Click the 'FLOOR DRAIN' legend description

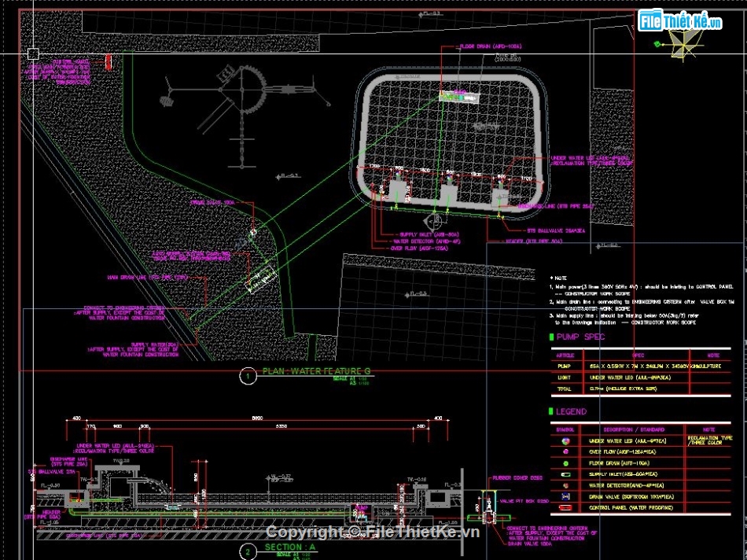(619, 463)
